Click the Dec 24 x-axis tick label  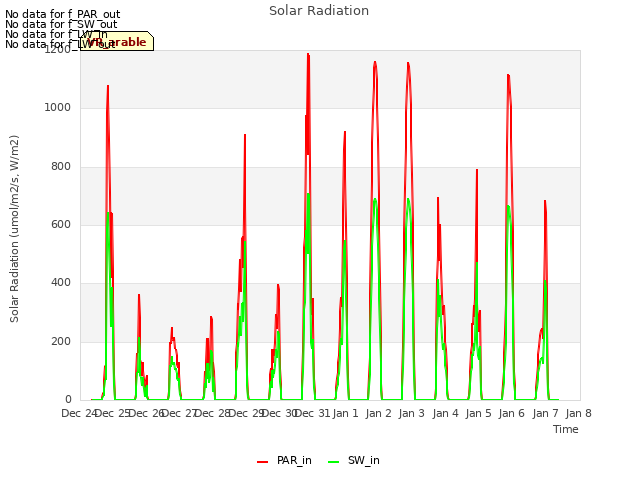point(79,413)
